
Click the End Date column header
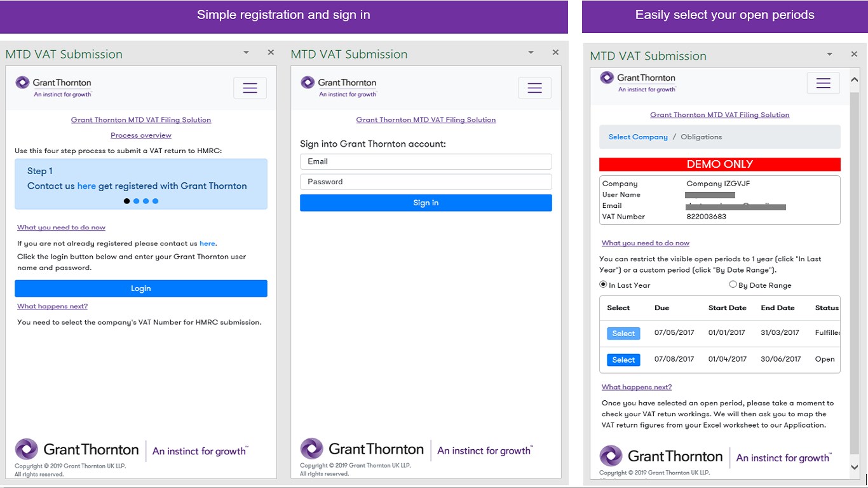tap(778, 308)
